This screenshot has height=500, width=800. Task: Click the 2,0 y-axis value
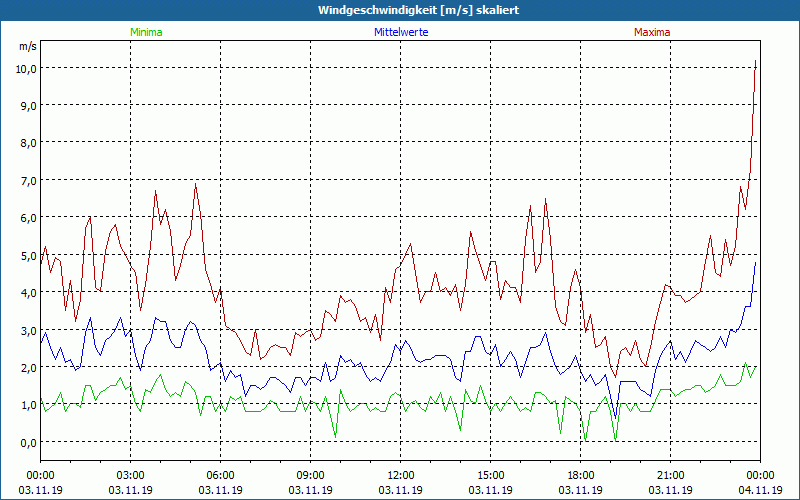(29, 367)
